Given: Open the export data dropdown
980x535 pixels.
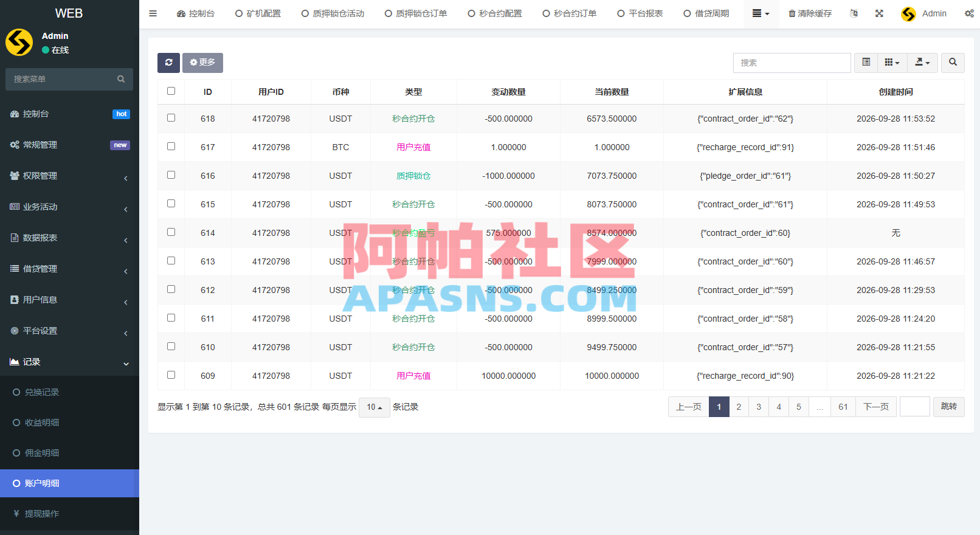Looking at the screenshot, I should click(x=922, y=63).
